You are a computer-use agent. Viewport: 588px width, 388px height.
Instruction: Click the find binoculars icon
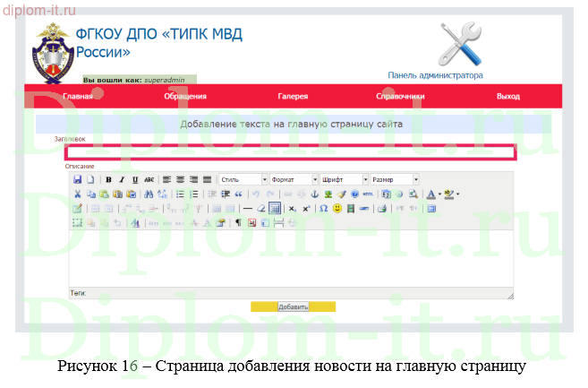click(x=149, y=194)
